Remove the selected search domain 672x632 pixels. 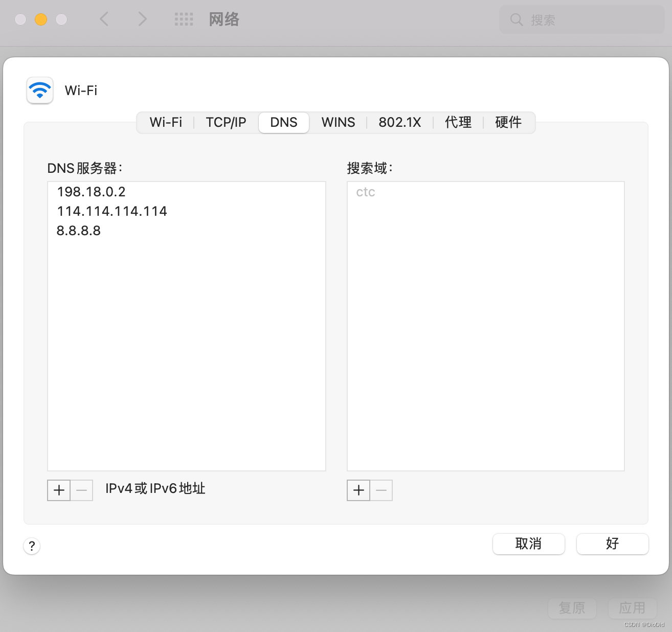[x=382, y=490]
